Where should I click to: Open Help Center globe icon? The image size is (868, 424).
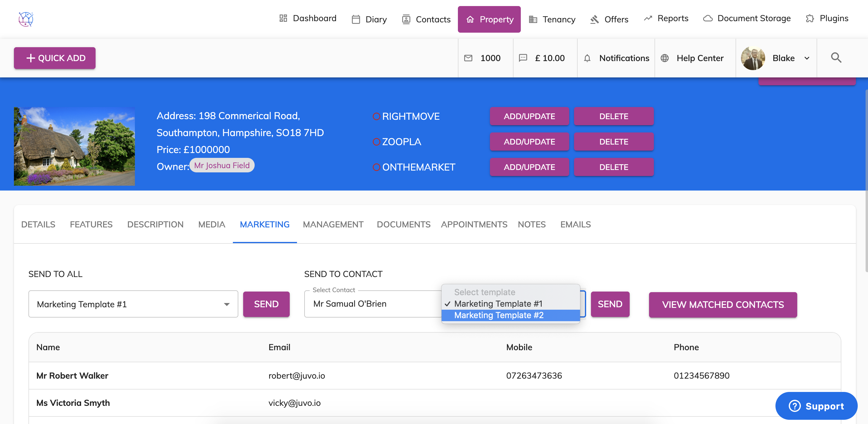(x=664, y=58)
